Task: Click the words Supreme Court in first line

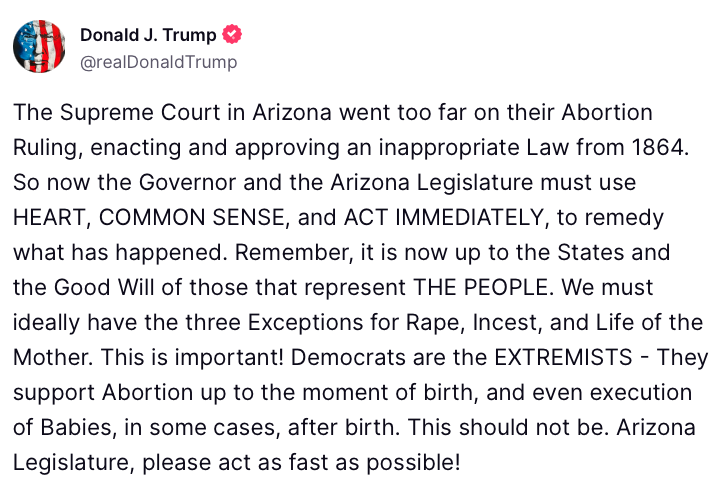Action: point(140,113)
